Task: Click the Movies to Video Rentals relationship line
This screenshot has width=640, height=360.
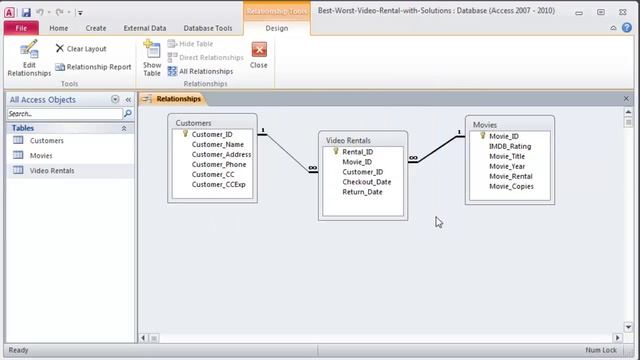Action: (x=437, y=149)
